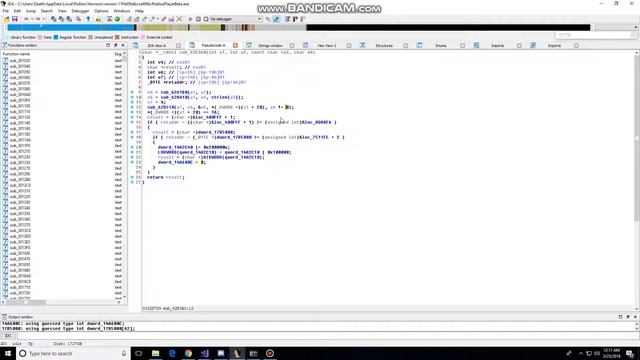The width and height of the screenshot is (640, 360).
Task: Click the green circle toolbar icon
Action: tap(117, 19)
